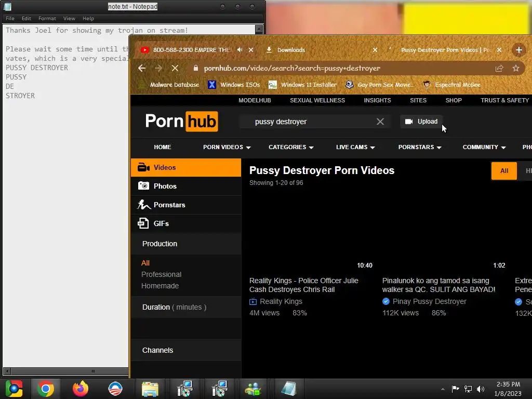The height and width of the screenshot is (399, 532).
Task: Click Notepad horizontal scrollbar left arrow
Action: [x=6, y=371]
